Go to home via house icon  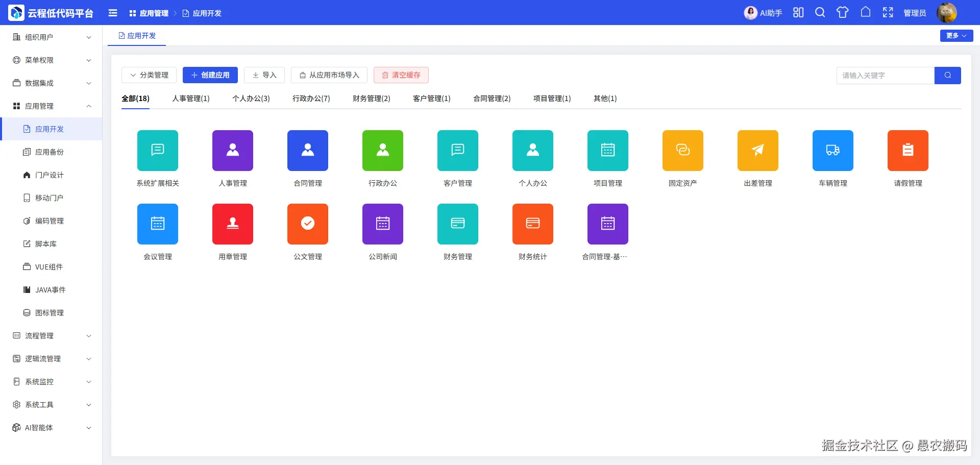[x=866, y=12]
